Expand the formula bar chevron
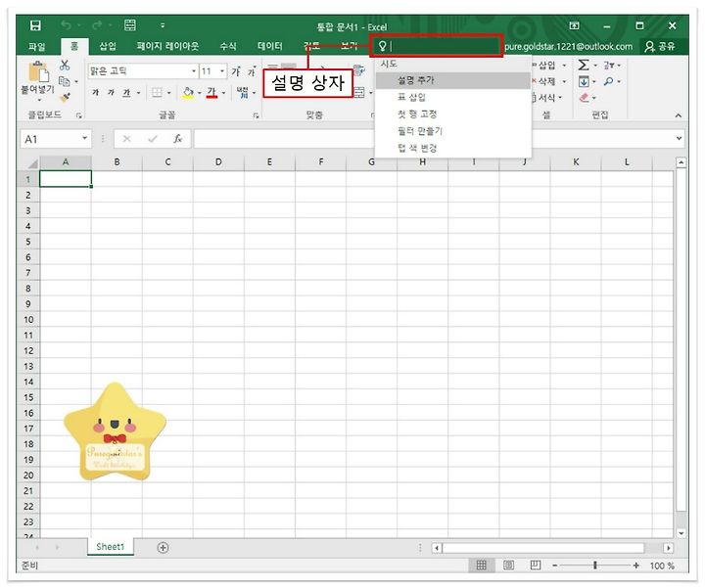705x588 pixels. point(679,138)
